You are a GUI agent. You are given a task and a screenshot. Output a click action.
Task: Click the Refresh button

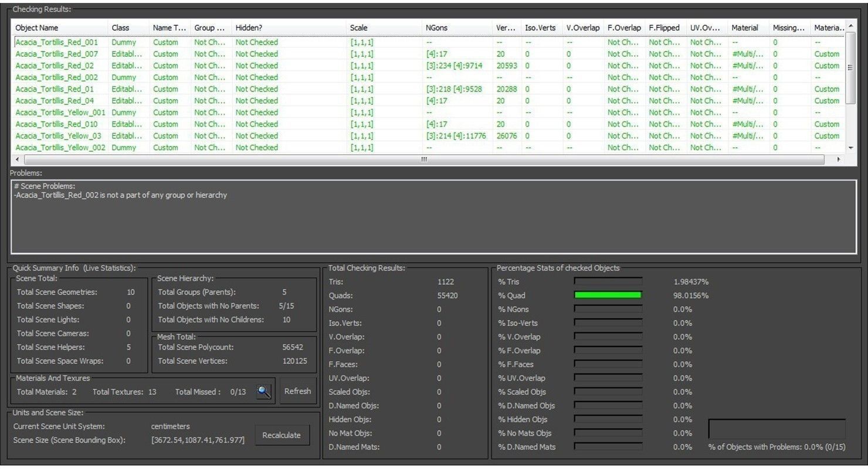(x=297, y=391)
